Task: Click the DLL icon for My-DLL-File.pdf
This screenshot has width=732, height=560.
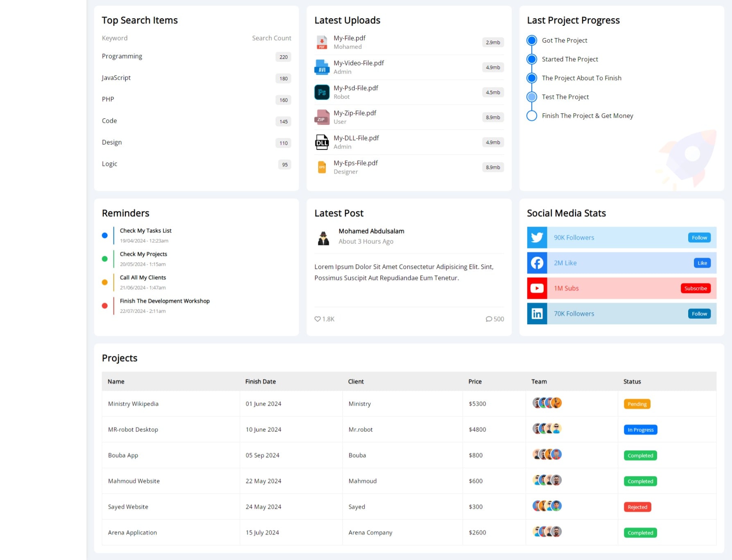Action: click(x=322, y=142)
